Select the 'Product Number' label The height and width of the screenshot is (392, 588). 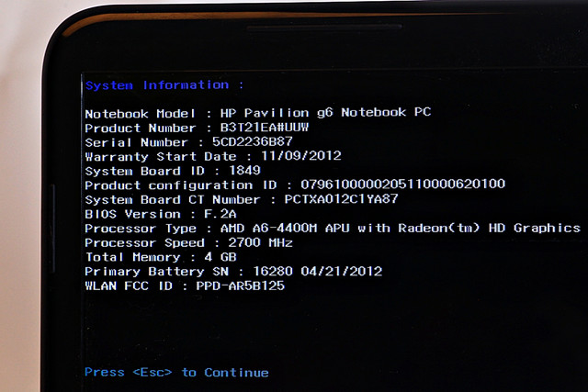click(x=141, y=129)
